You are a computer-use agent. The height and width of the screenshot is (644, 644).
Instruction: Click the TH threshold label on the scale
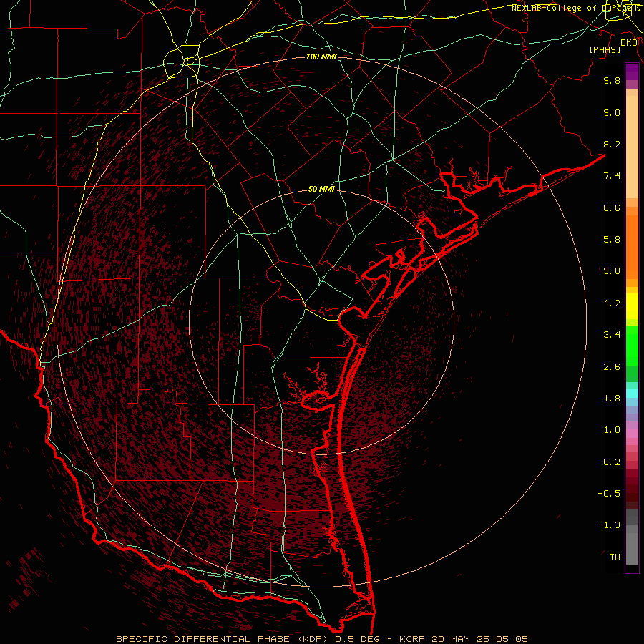coord(615,557)
